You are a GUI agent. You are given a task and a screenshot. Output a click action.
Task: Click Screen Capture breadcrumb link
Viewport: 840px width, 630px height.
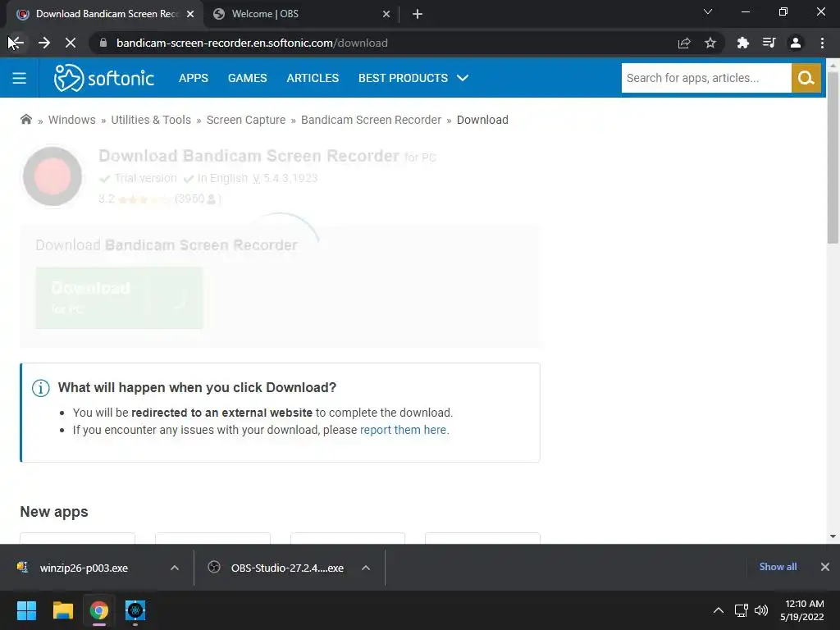coord(246,120)
